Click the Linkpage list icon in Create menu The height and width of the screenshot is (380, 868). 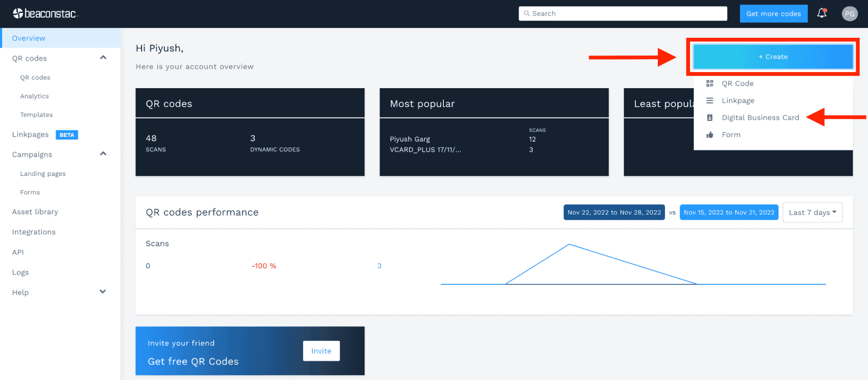click(x=710, y=100)
